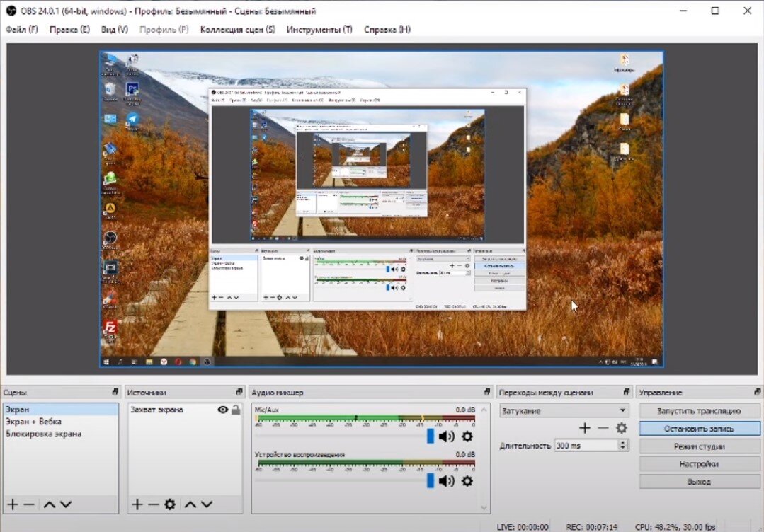The width and height of the screenshot is (764, 532).
Task: Undock the Источники panel
Action: 239,391
